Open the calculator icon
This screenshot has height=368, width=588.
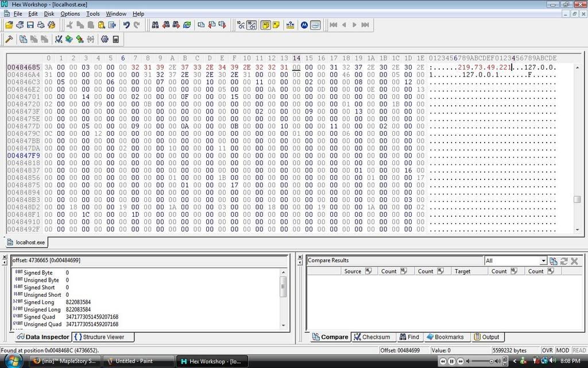pyautogui.click(x=115, y=39)
